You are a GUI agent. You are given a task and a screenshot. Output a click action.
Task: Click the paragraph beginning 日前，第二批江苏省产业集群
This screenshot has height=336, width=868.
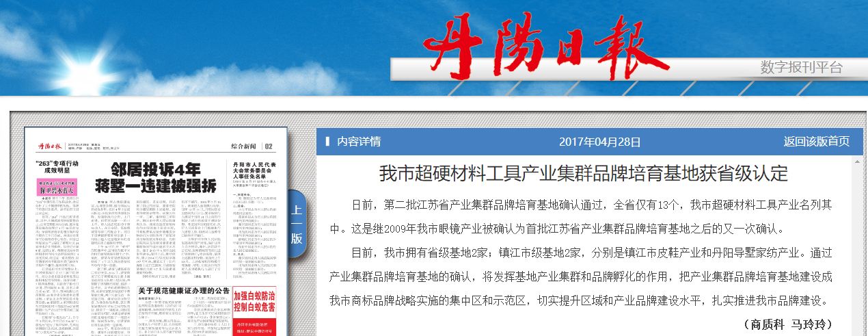click(581, 216)
